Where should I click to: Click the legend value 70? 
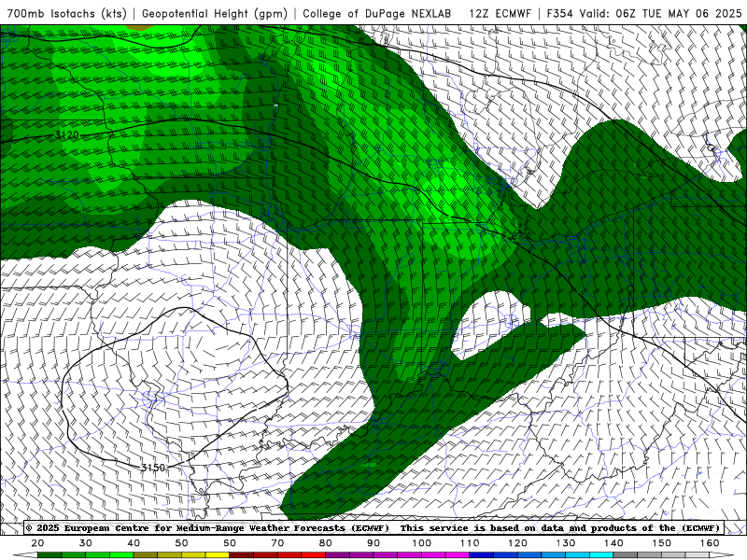[277, 543]
